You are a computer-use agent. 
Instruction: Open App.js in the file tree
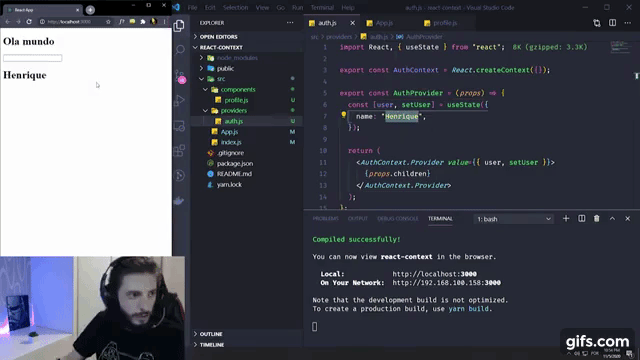coord(247,132)
